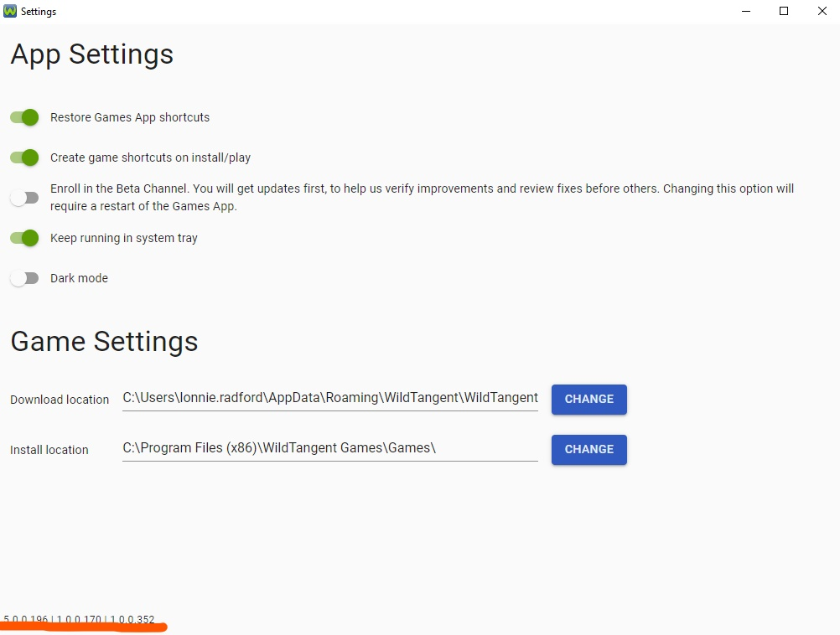Click the Game Settings heading

tap(105, 342)
